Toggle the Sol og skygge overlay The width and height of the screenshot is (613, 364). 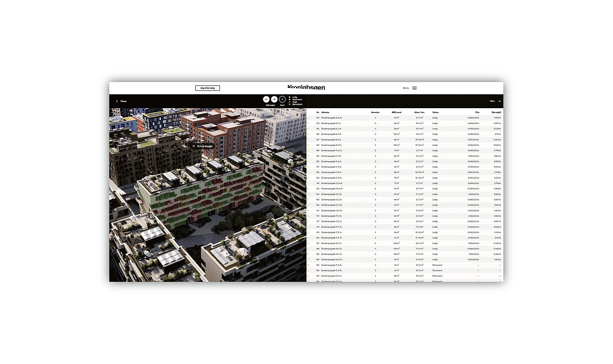[205, 146]
